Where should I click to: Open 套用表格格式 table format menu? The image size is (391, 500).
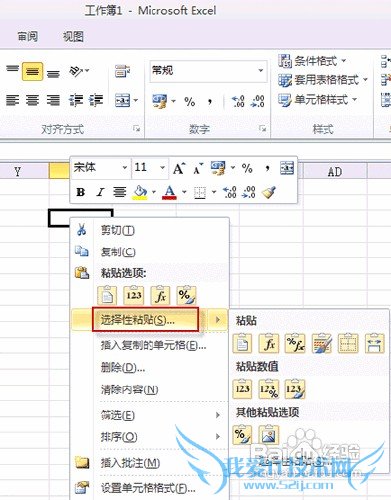pos(323,80)
